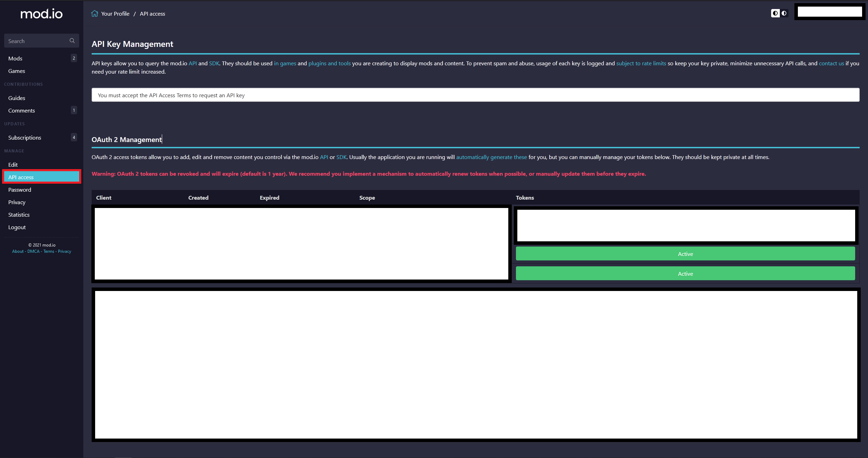Image resolution: width=868 pixels, height=458 pixels.
Task: Click the API Access Terms notice box
Action: click(x=476, y=95)
